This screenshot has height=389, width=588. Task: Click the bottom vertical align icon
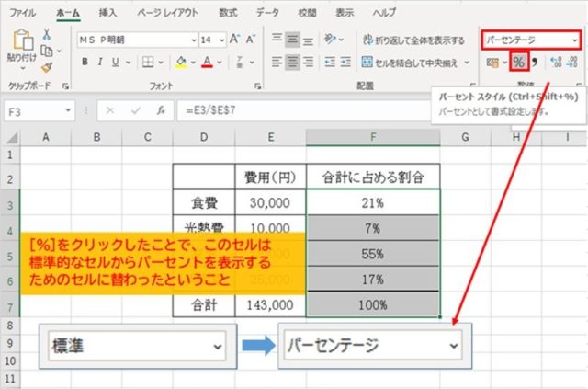(309, 40)
